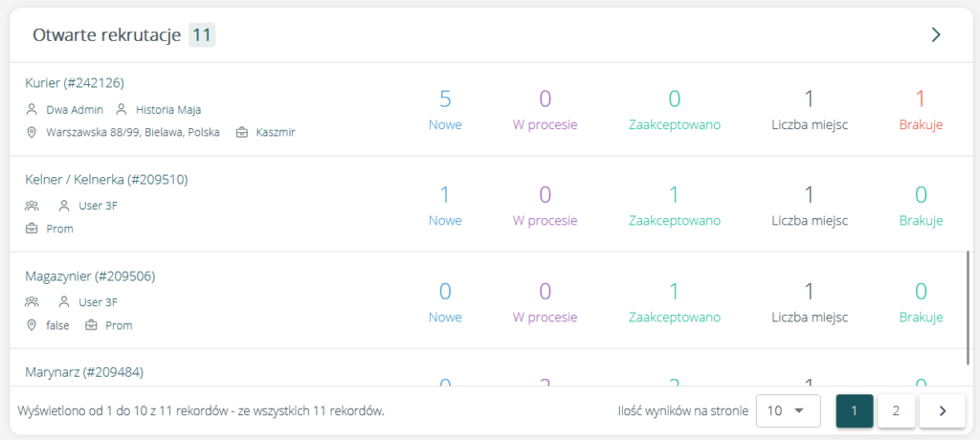Click location pin icon for Warszawska address
Viewport: 980px width, 440px height.
coord(32,132)
